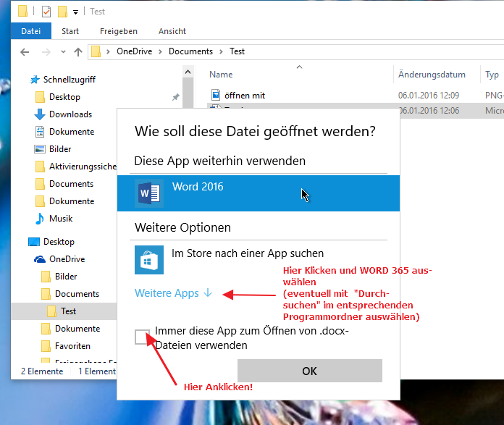Image resolution: width=504 pixels, height=425 pixels.
Task: Open recent locations dropdown arrow
Action: coord(63,51)
